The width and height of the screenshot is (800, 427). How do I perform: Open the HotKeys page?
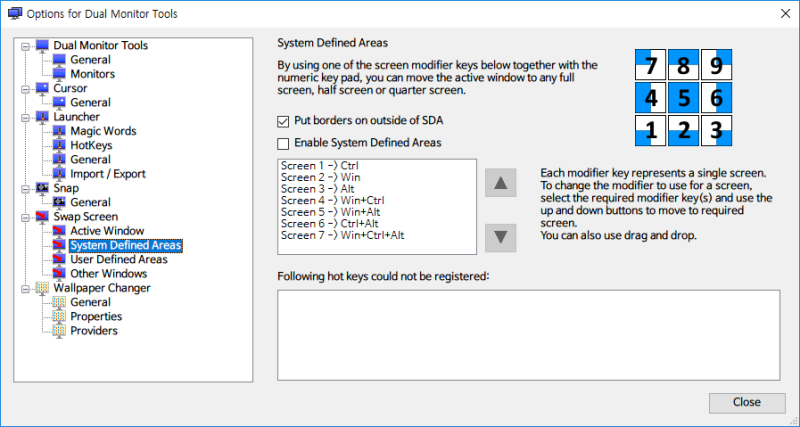(91, 145)
